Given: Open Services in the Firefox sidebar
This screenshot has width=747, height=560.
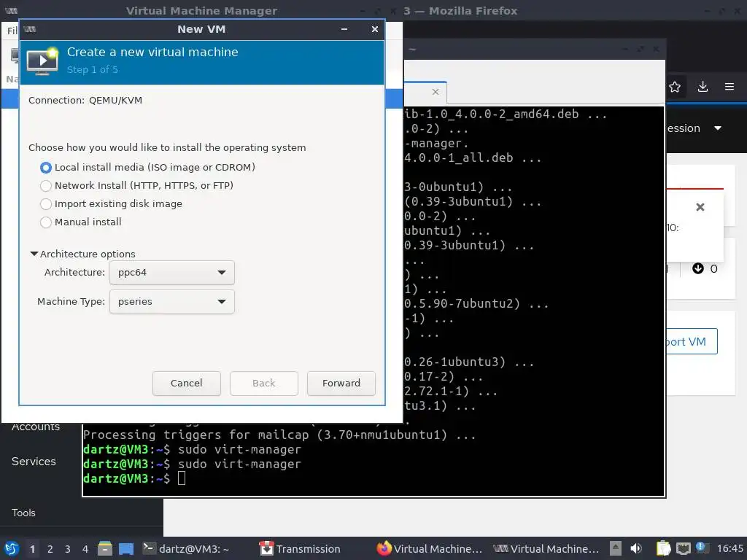Looking at the screenshot, I should [34, 462].
